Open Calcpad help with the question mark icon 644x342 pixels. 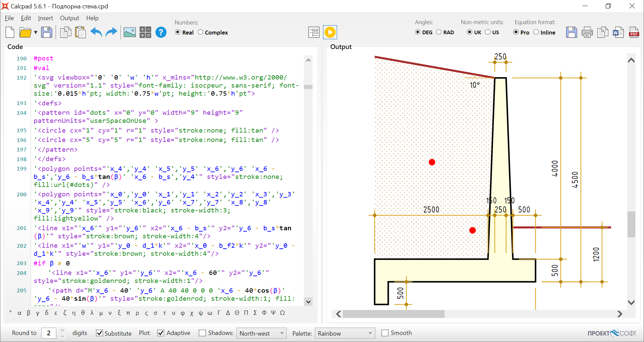tap(161, 32)
